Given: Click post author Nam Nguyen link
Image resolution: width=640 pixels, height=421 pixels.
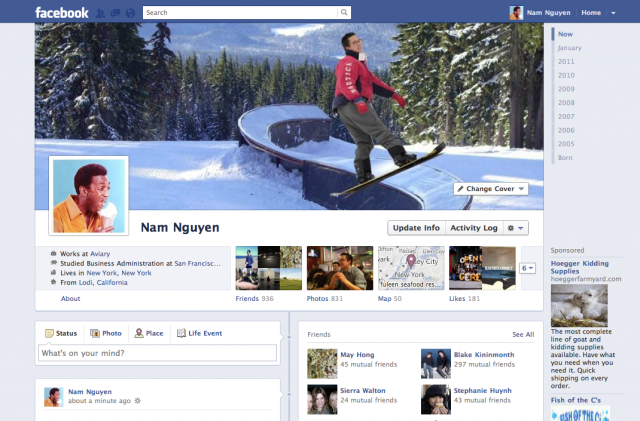Looking at the screenshot, I should (90, 392).
